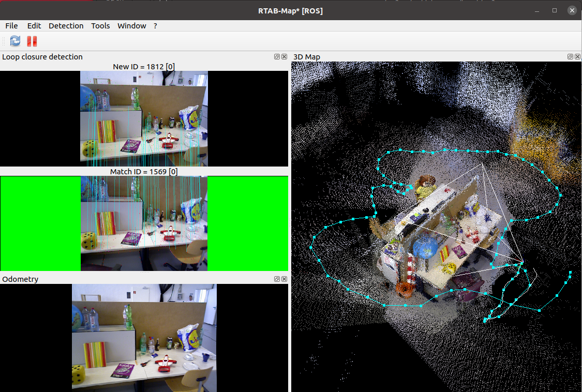Pause detection using the red pause toolbar icon
Viewport: 582px width, 392px height.
pyautogui.click(x=32, y=41)
